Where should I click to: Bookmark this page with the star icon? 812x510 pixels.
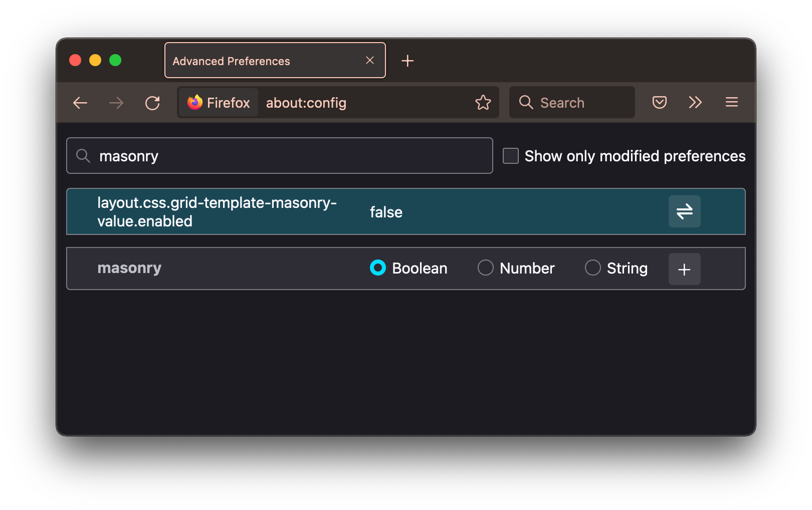point(483,103)
